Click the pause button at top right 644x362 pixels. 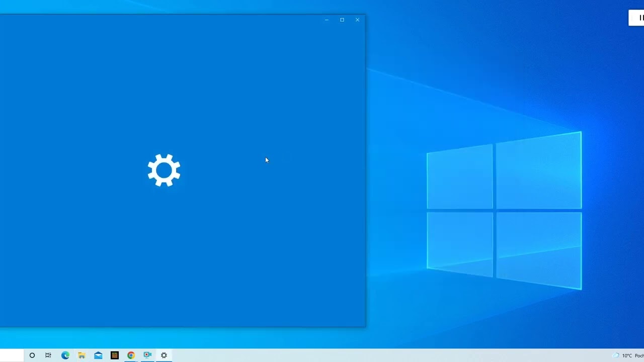[641, 18]
